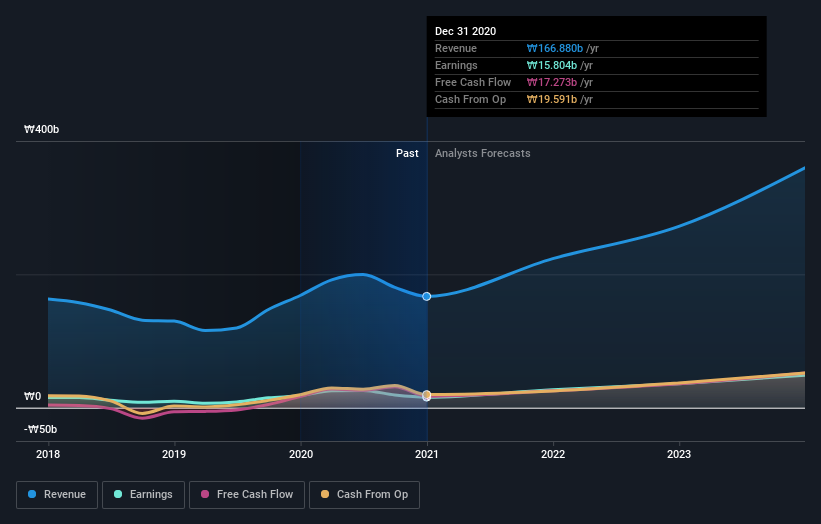
Task: Click the 2021 x-axis label
Action: pos(427,454)
